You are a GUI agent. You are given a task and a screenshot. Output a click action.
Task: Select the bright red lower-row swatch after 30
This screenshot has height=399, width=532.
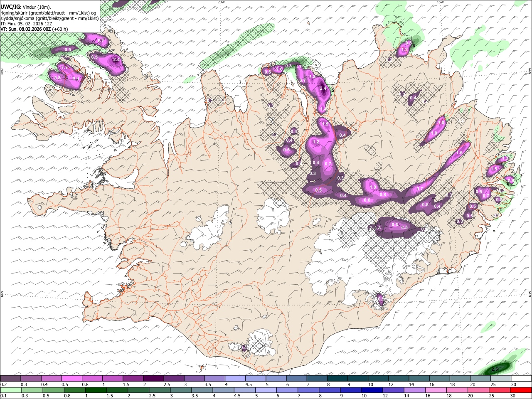tap(521, 390)
